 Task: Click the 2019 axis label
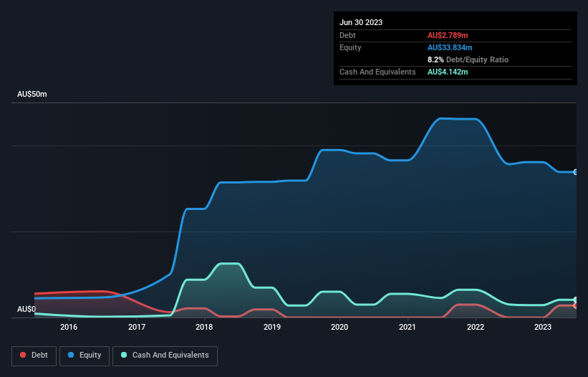click(x=272, y=327)
